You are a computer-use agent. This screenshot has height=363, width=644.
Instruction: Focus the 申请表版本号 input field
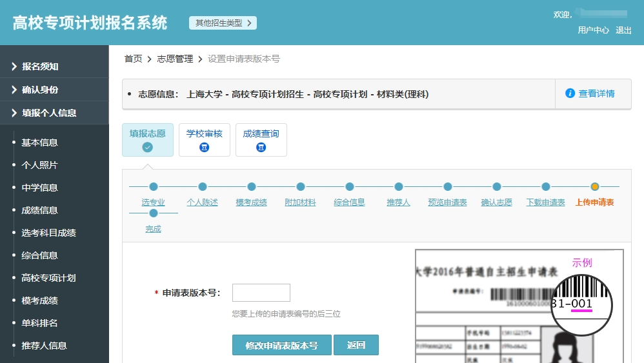(261, 293)
